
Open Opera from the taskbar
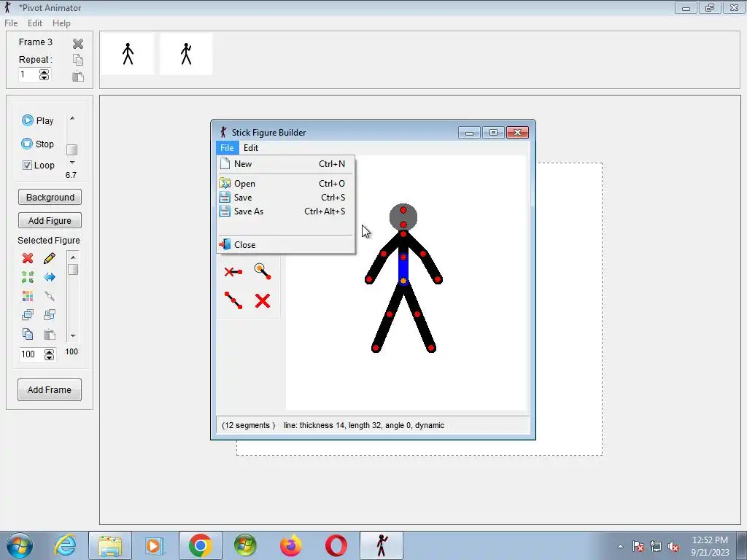[x=336, y=545]
